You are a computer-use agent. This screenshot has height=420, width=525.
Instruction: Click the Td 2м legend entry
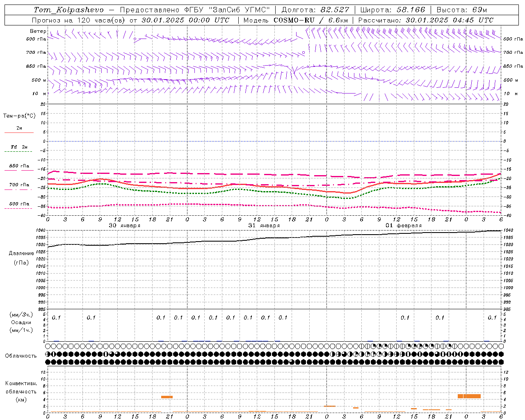click(x=19, y=147)
